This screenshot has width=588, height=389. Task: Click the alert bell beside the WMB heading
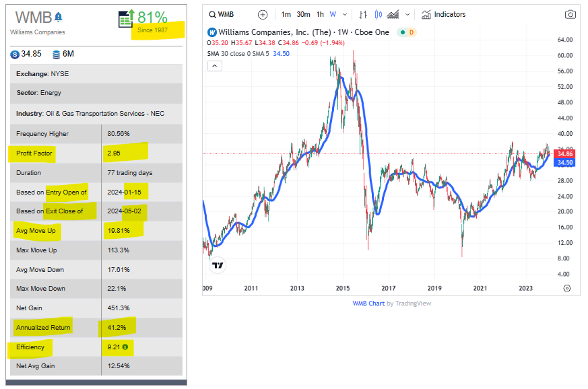pos(59,17)
